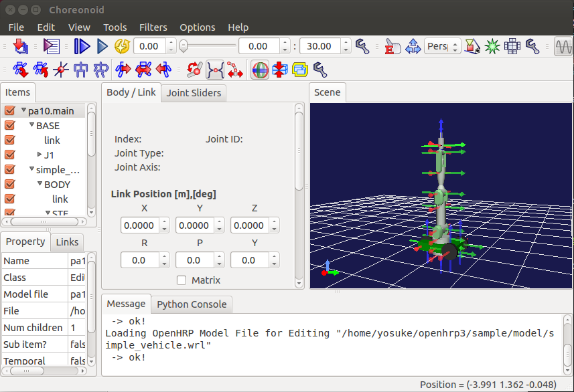The width and height of the screenshot is (574, 392).
Task: Collapse the simple_... tree node
Action: (x=32, y=169)
